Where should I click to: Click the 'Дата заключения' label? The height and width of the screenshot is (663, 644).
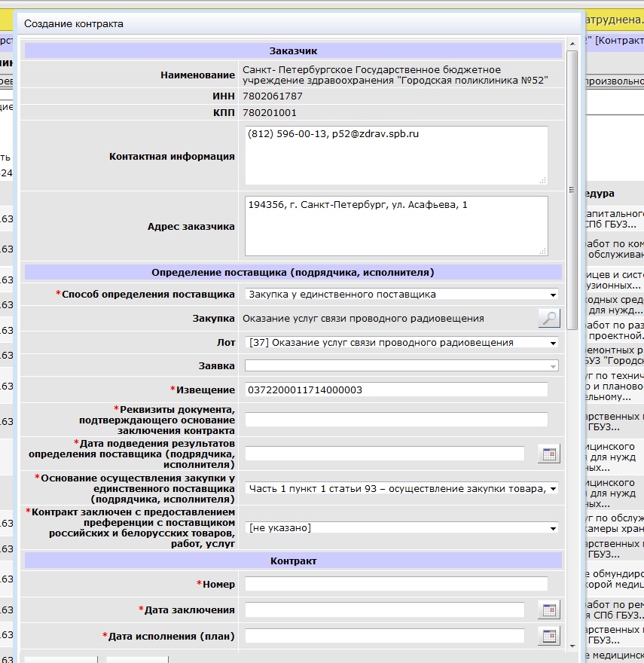pyautogui.click(x=190, y=610)
